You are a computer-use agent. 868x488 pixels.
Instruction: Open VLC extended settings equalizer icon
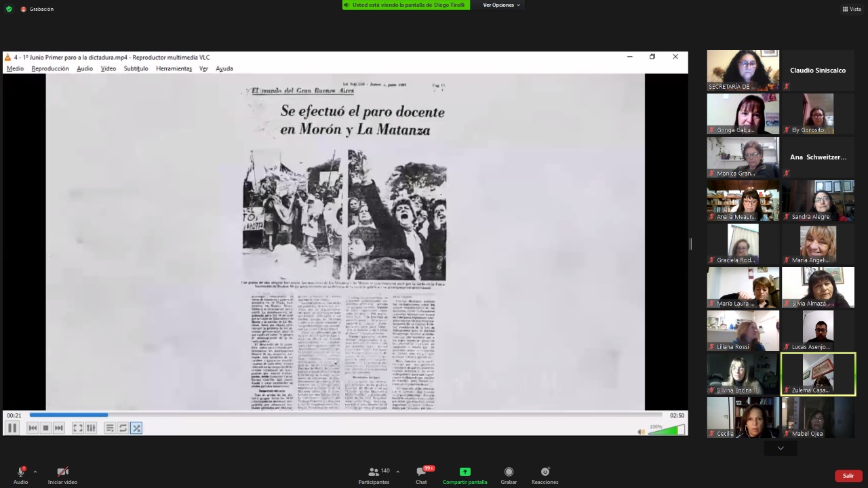click(91, 428)
